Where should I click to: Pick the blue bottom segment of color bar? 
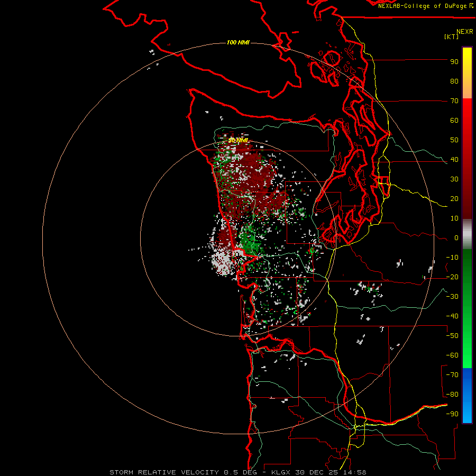(467, 395)
